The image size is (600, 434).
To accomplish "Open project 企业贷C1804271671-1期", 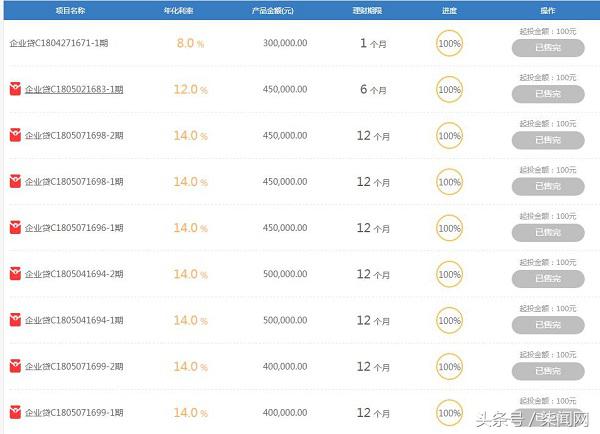I will (x=59, y=43).
